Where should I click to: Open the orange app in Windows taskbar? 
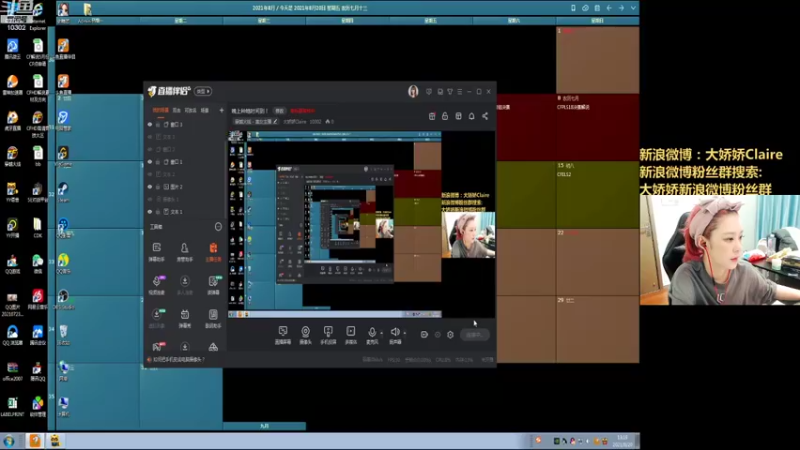click(35, 440)
